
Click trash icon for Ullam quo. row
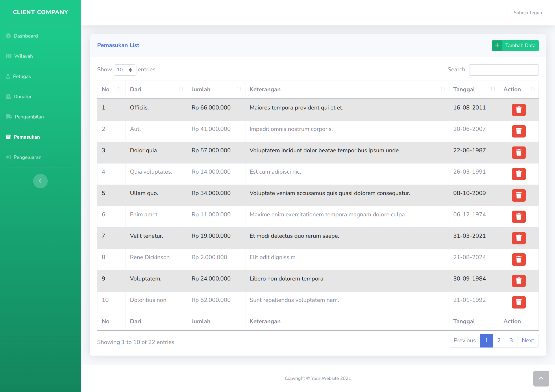point(519,195)
